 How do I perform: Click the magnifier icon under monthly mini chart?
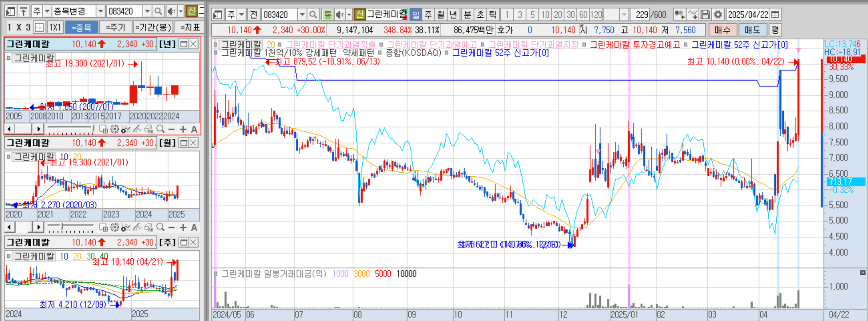tap(161, 228)
